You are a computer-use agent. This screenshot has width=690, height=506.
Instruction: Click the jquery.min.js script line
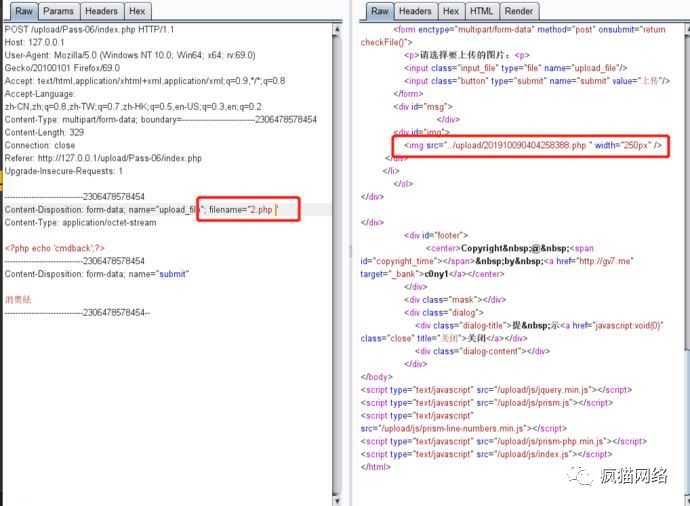point(496,390)
